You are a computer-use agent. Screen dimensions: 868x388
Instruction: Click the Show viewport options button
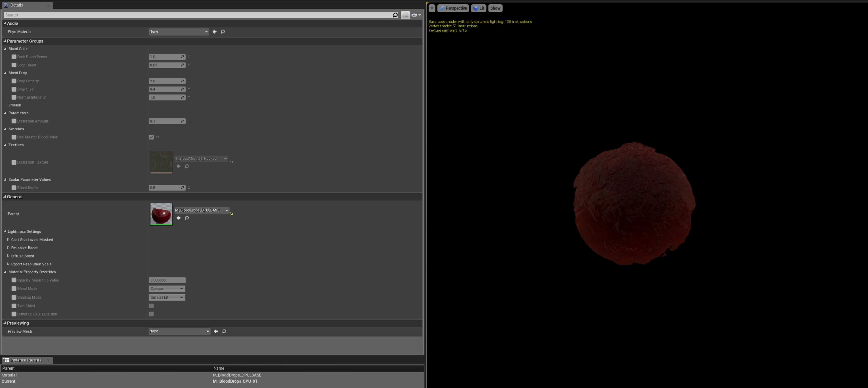click(x=495, y=8)
